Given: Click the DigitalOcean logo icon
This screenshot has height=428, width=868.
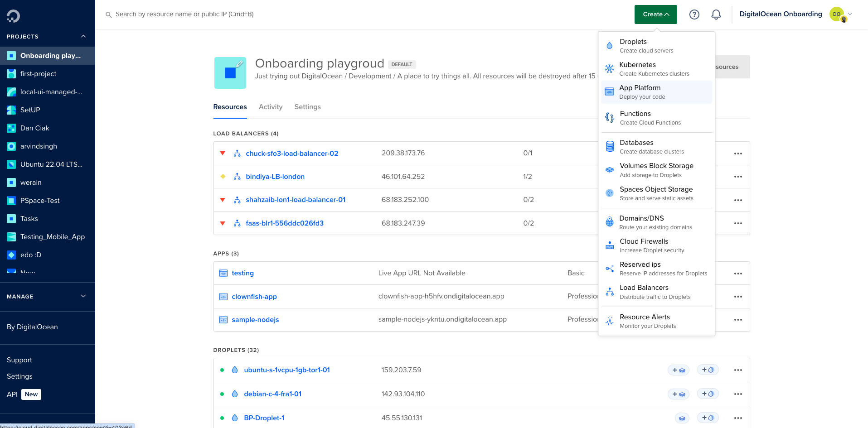Looking at the screenshot, I should coord(13,16).
